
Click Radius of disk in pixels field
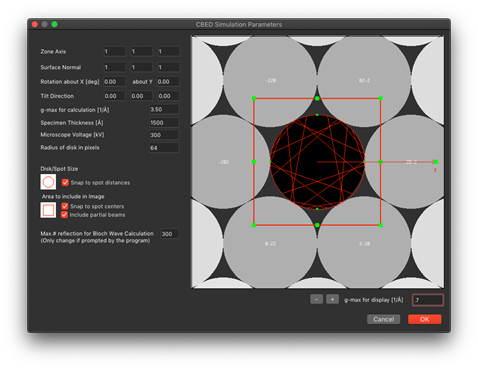[x=164, y=148]
